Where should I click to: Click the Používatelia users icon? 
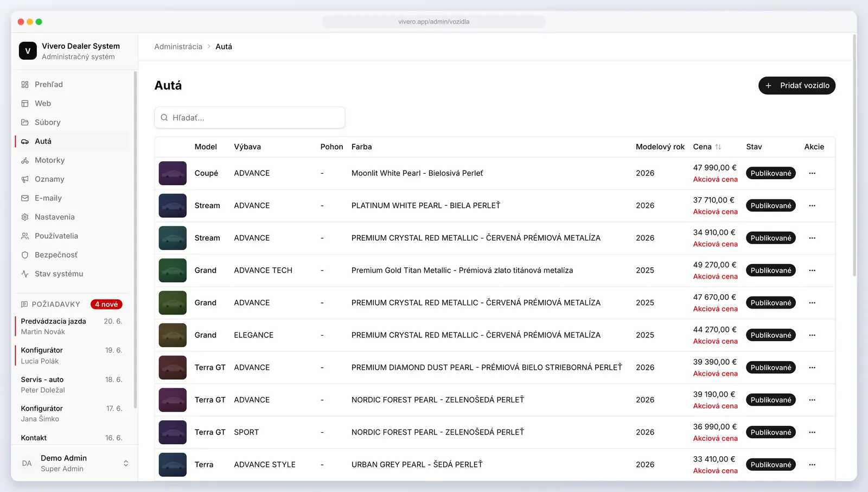[25, 236]
